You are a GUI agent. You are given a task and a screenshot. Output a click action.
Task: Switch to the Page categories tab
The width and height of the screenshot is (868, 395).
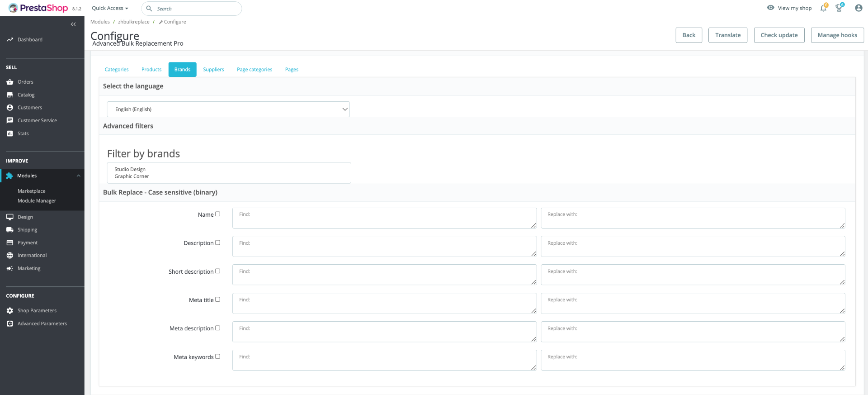pyautogui.click(x=255, y=70)
